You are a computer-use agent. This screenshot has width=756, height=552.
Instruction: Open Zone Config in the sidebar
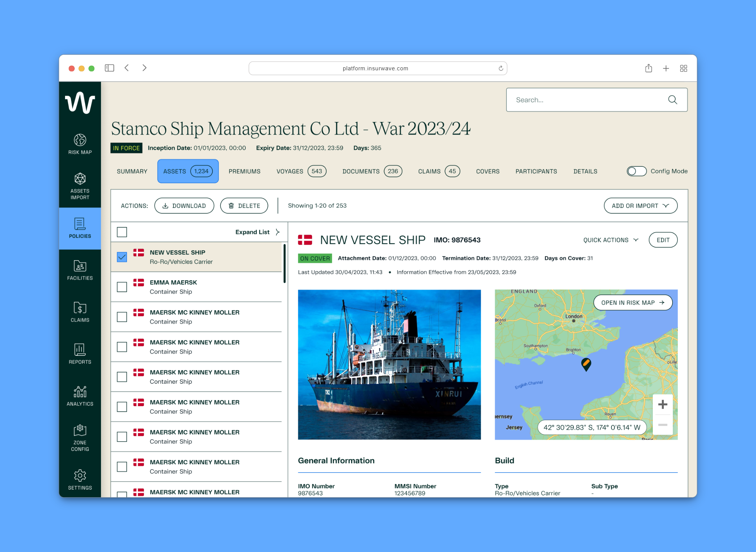click(80, 438)
